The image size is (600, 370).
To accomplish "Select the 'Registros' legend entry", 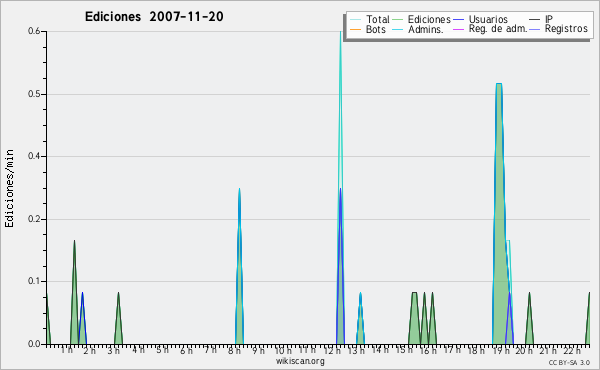I will coord(566,29).
